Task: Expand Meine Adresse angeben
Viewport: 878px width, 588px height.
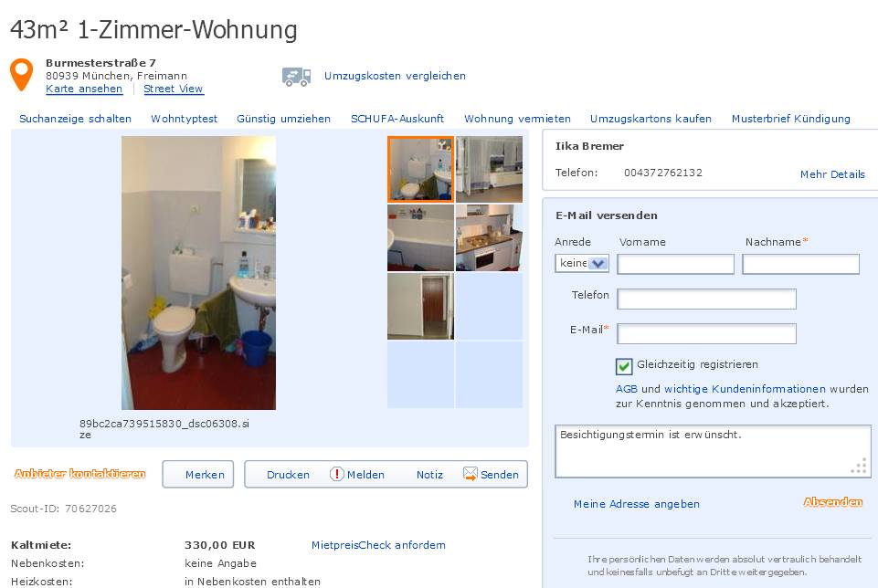Action: coord(636,503)
